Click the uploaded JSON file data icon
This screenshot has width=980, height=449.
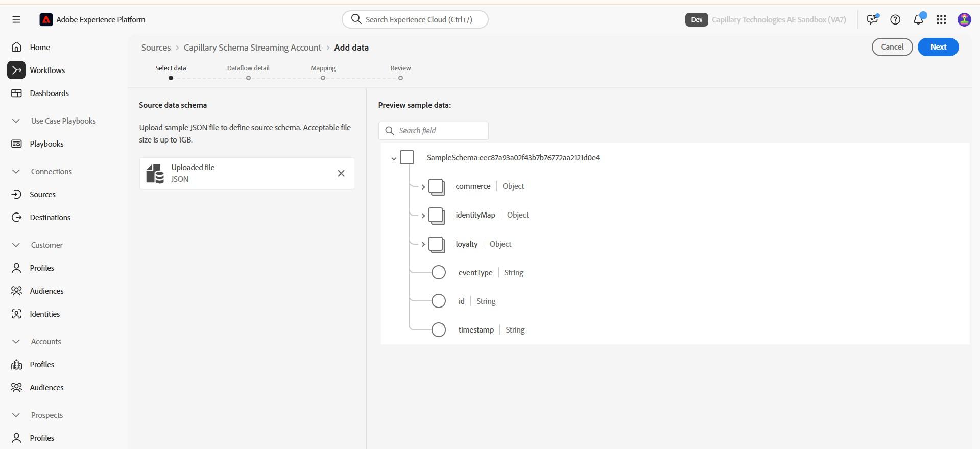(155, 173)
